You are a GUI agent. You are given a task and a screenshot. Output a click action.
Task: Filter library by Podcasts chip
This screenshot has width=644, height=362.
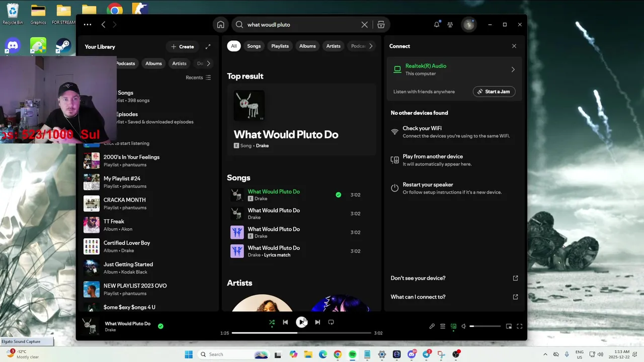[x=125, y=63]
